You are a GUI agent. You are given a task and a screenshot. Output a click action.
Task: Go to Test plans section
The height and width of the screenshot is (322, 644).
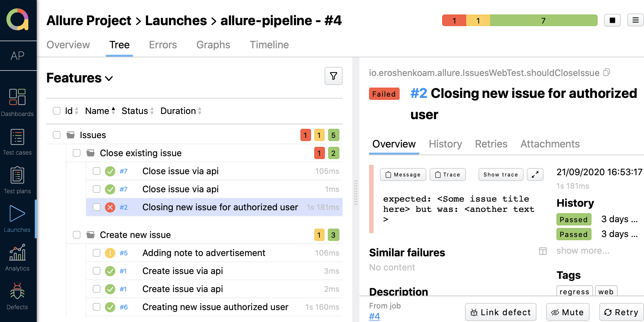[17, 180]
